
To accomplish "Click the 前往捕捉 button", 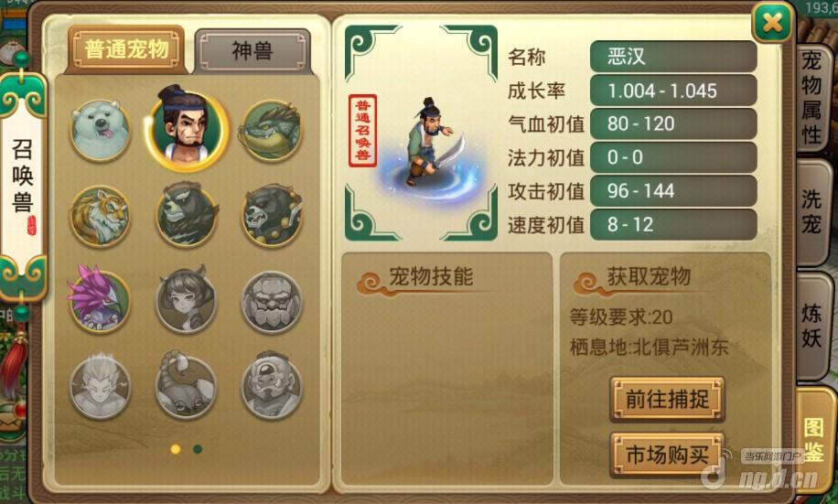I will [668, 399].
